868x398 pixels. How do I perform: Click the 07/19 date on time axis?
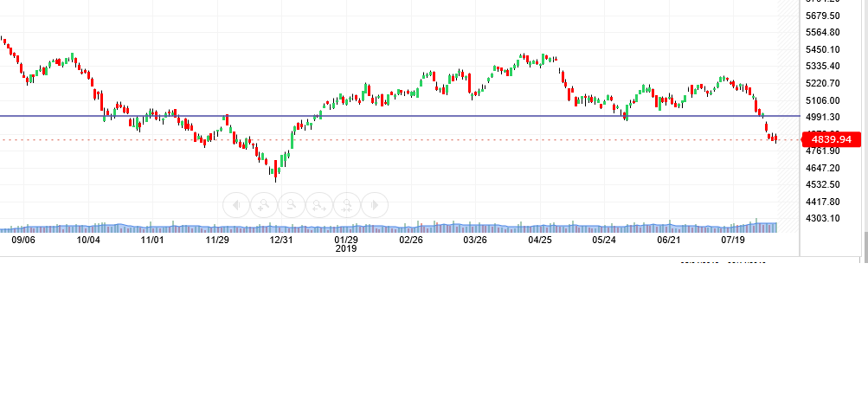pos(733,240)
